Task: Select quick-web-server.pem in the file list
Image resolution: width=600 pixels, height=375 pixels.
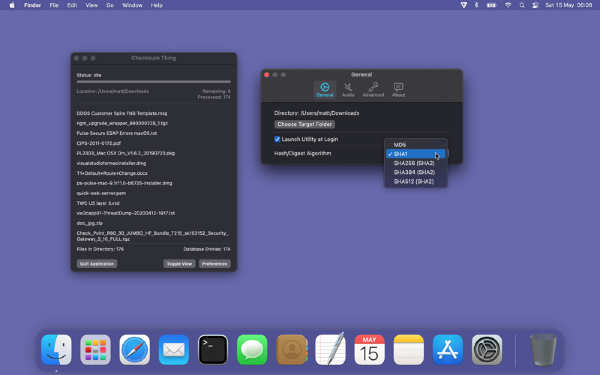Action: 101,193
